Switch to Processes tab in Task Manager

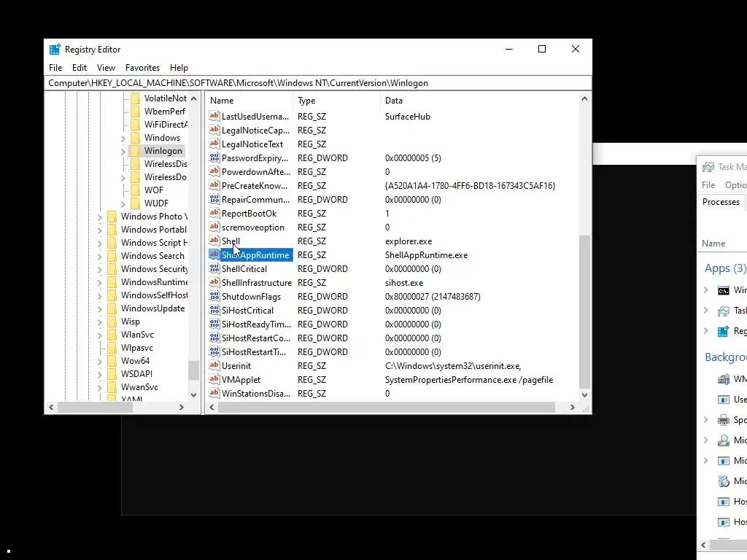[721, 202]
